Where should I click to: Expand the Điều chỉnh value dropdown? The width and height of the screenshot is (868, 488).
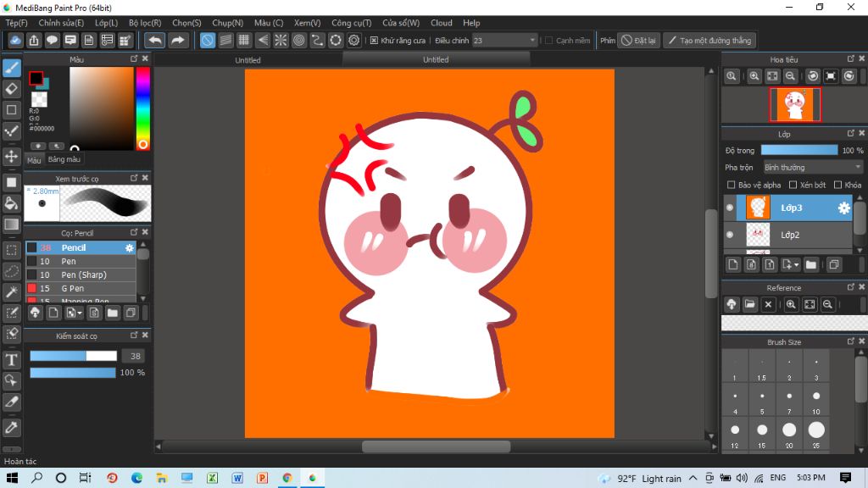pyautogui.click(x=532, y=41)
